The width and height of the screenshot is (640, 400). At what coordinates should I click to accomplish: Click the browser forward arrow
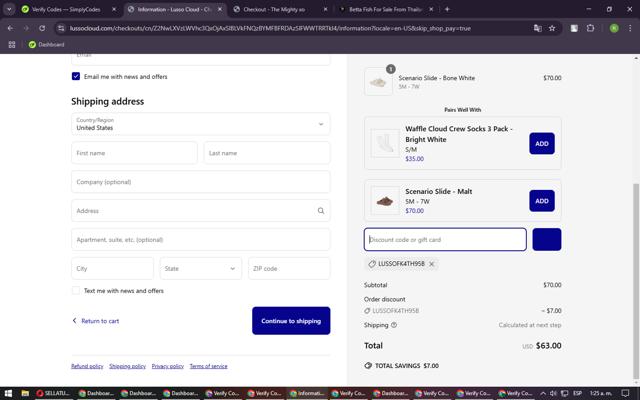26,28
